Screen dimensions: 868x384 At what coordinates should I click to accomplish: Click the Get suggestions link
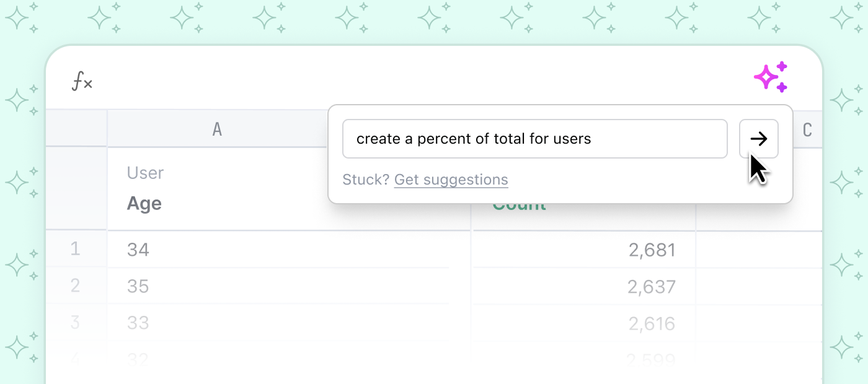click(x=451, y=180)
